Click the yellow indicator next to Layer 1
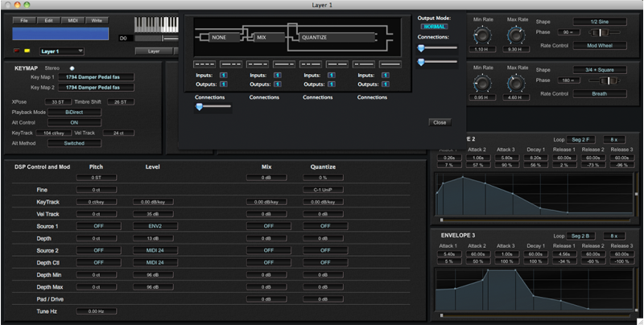The height and width of the screenshot is (325, 644). tap(27, 50)
